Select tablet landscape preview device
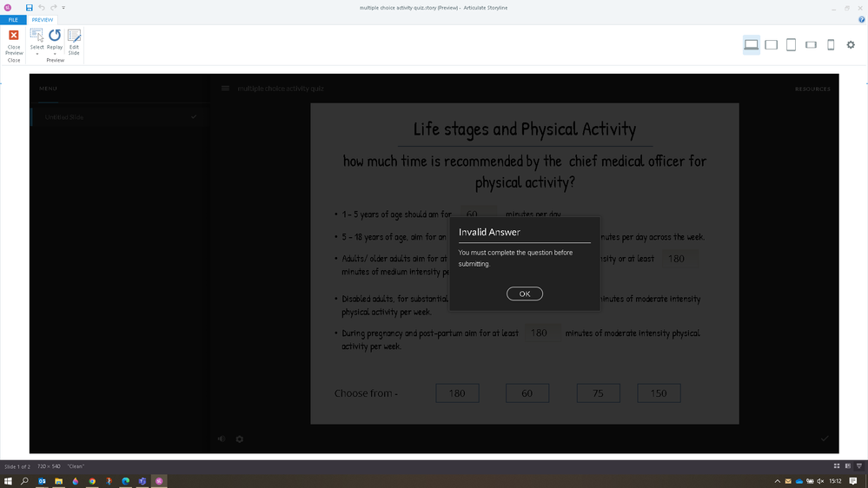 [772, 44]
